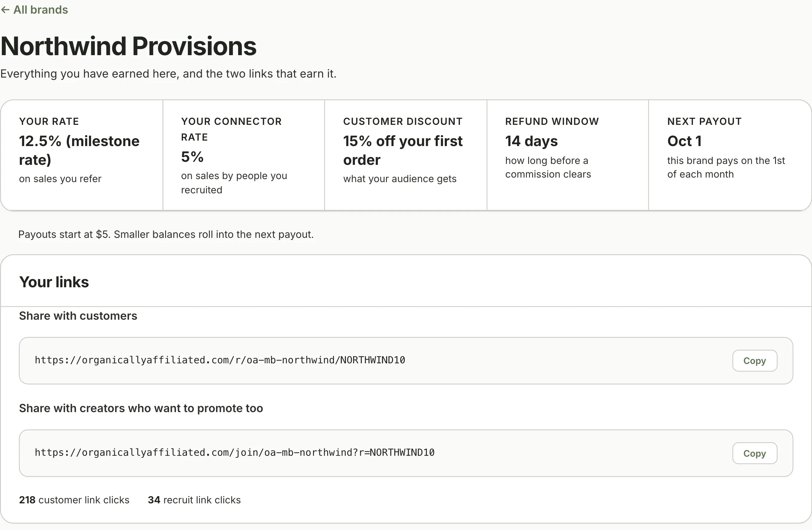Click 'this brand pays on the 1st' caption
The height and width of the screenshot is (530, 812).
coord(726,167)
